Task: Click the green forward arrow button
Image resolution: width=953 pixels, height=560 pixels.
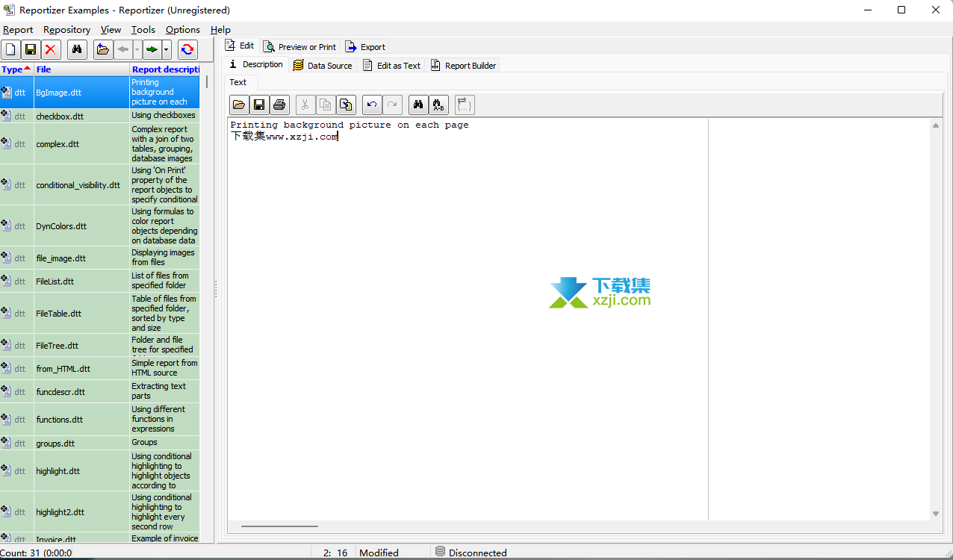Action: 152,50
